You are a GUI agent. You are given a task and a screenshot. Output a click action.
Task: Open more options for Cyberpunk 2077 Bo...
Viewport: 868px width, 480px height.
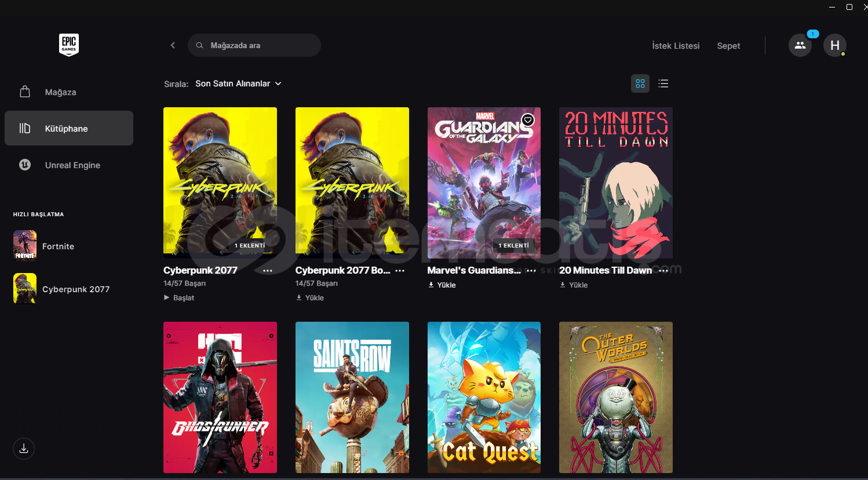[x=400, y=271]
